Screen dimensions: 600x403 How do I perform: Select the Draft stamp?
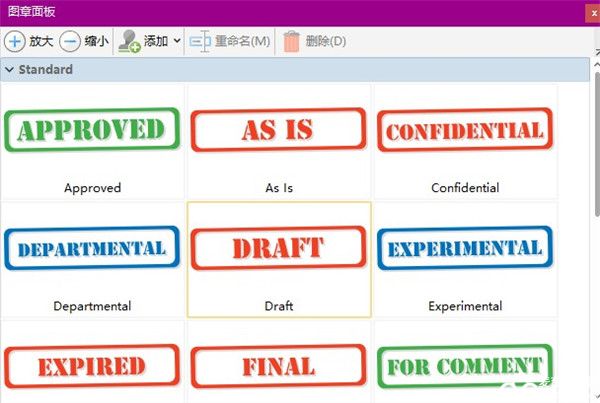point(279,248)
